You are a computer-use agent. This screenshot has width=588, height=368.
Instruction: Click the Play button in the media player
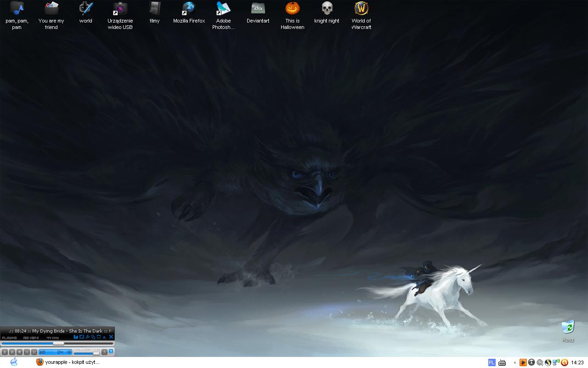(x=5, y=352)
